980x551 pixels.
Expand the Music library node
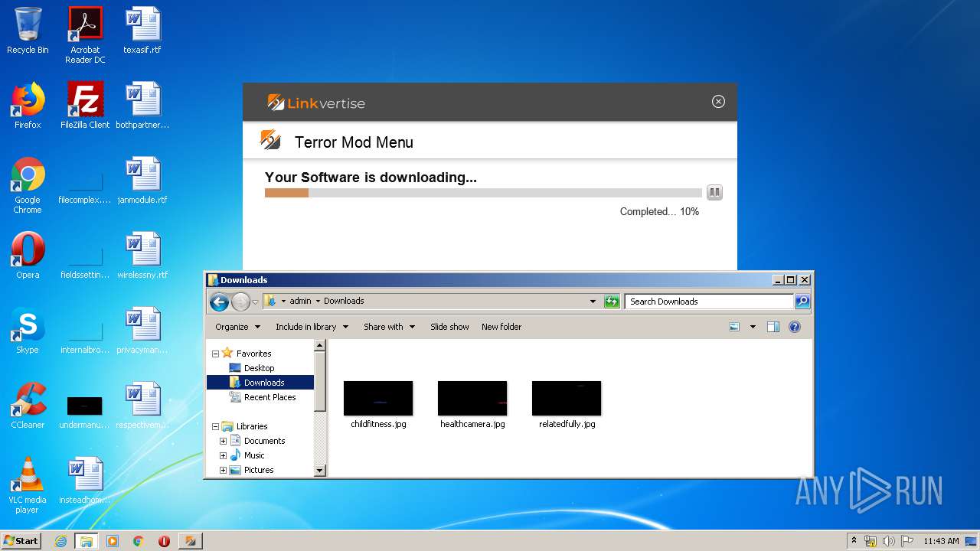[x=223, y=455]
